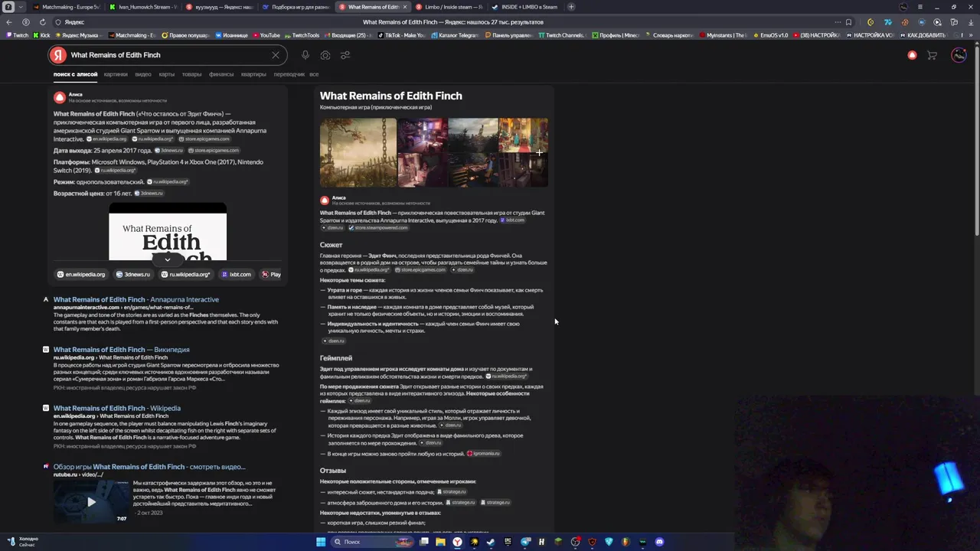Focus the search box containing 'What Remains of Edith Finch'
The height and width of the screenshot is (551, 980).
[x=168, y=55]
